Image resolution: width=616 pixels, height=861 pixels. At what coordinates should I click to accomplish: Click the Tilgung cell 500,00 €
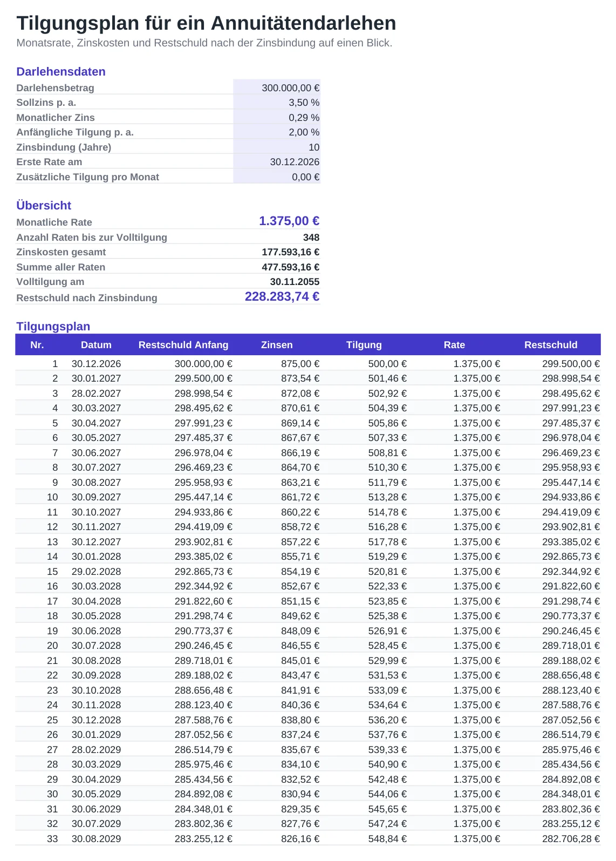pyautogui.click(x=387, y=364)
